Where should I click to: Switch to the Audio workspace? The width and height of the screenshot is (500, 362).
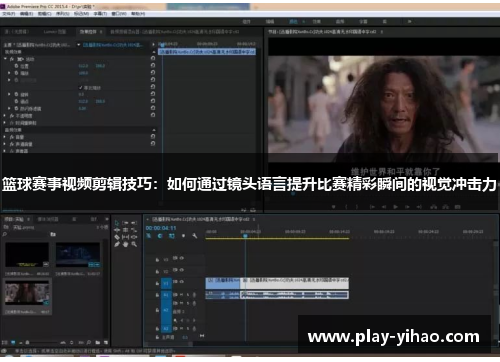point(340,21)
